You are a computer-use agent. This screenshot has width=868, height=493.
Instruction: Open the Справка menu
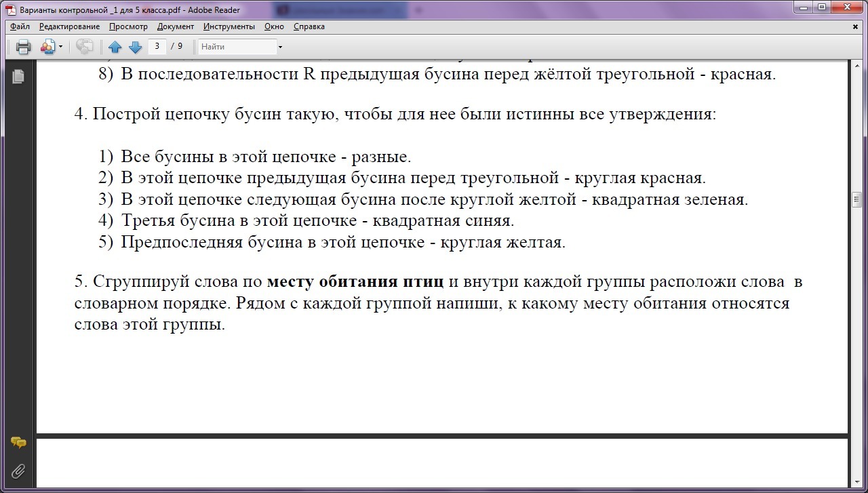coord(309,26)
